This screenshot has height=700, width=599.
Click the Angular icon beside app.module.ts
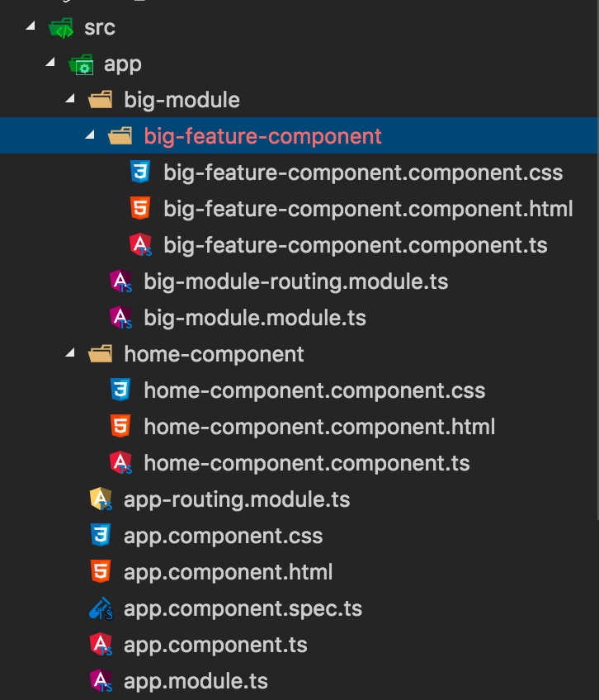pyautogui.click(x=101, y=682)
